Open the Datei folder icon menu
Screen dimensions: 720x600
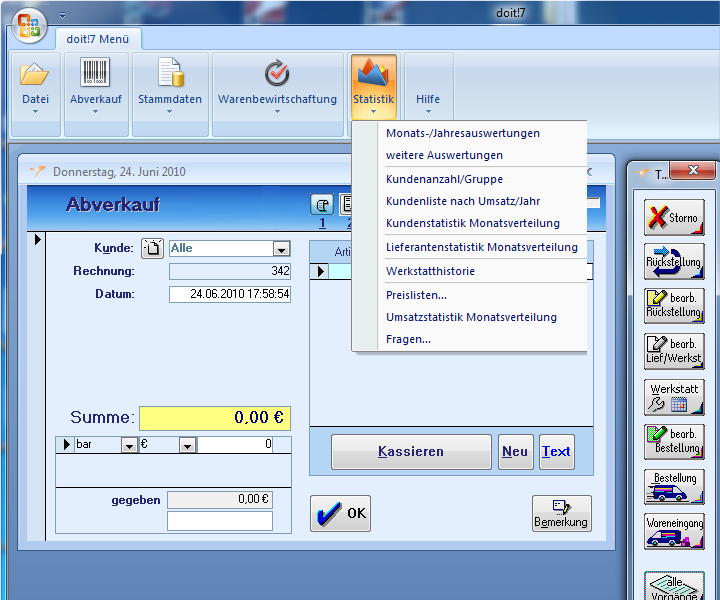(x=35, y=87)
